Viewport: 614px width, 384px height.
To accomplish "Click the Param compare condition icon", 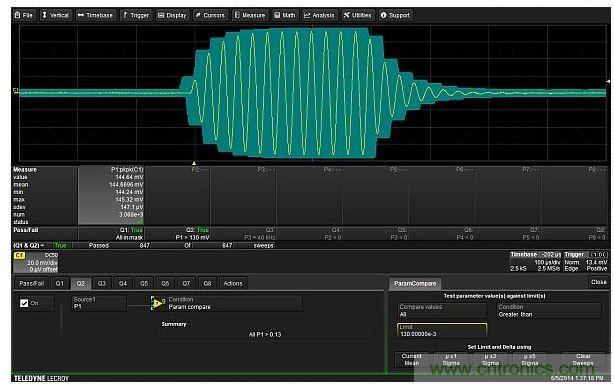I will tap(157, 303).
